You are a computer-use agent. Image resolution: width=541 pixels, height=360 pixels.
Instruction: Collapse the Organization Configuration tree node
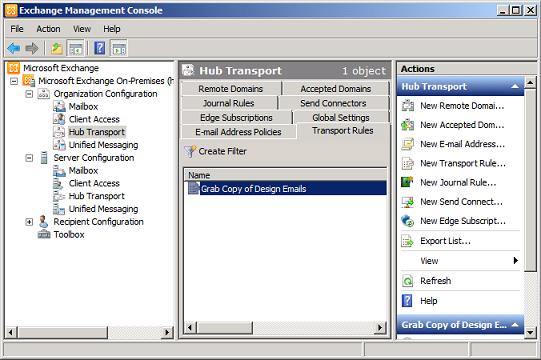point(29,94)
